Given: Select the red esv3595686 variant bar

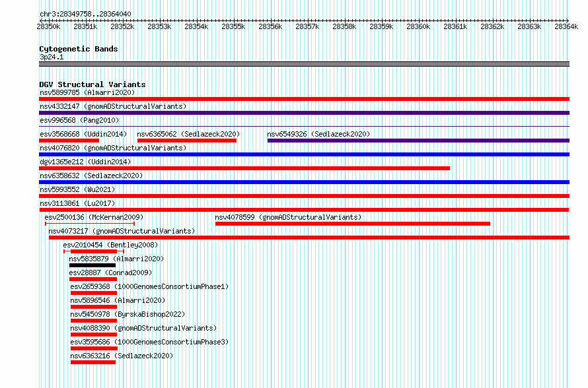Looking at the screenshot, I should coord(94,348).
